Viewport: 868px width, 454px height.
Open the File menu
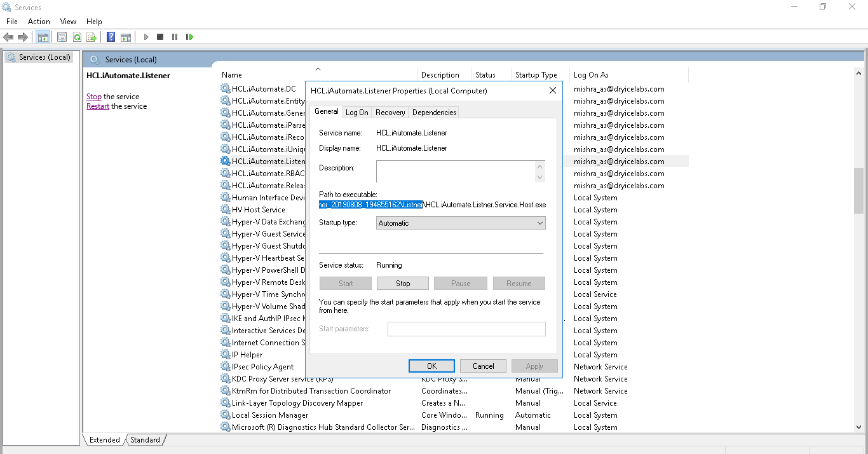tap(11, 22)
